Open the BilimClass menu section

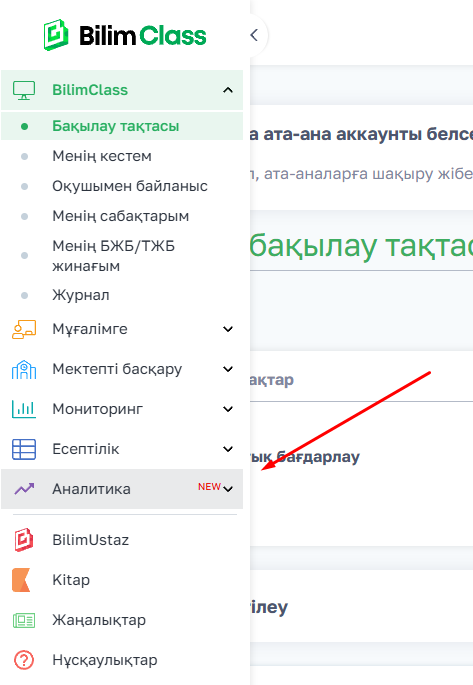point(122,90)
